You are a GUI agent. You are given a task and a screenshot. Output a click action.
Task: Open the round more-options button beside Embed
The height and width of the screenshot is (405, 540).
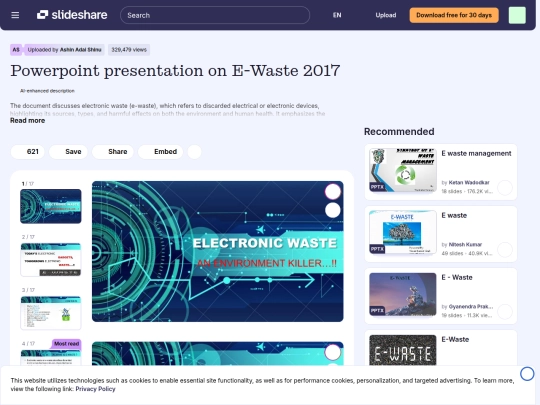coord(194,152)
